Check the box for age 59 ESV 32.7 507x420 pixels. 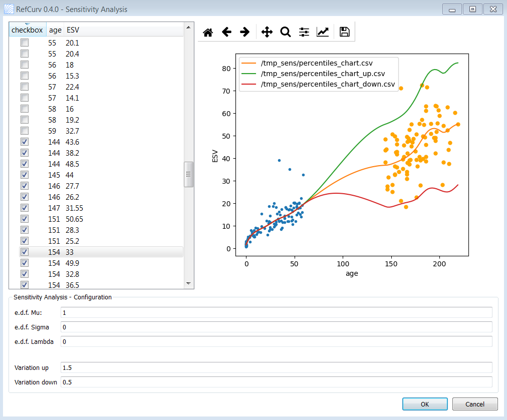click(x=25, y=131)
